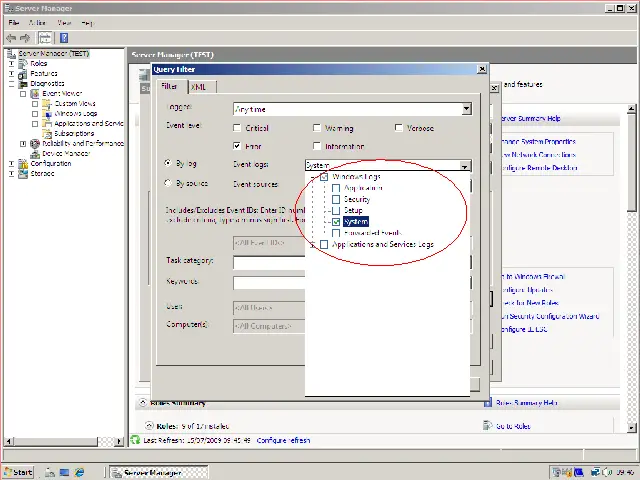Click the Go to Roles link
Image resolution: width=640 pixels, height=480 pixels.
tap(513, 426)
